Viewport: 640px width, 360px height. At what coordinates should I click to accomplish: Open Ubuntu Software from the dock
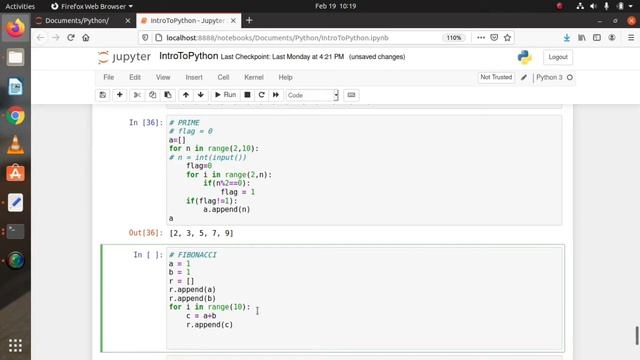tap(16, 173)
